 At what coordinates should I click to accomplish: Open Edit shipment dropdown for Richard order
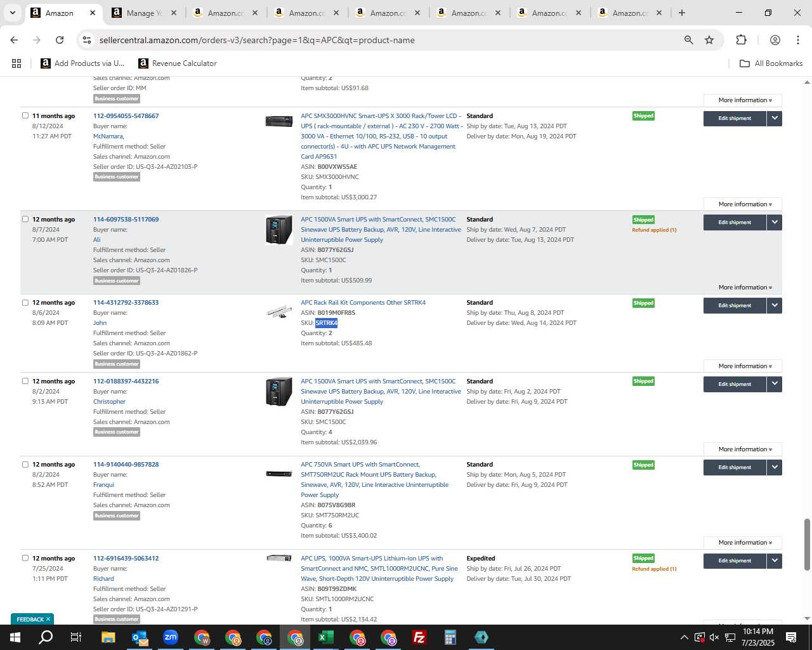tap(775, 560)
